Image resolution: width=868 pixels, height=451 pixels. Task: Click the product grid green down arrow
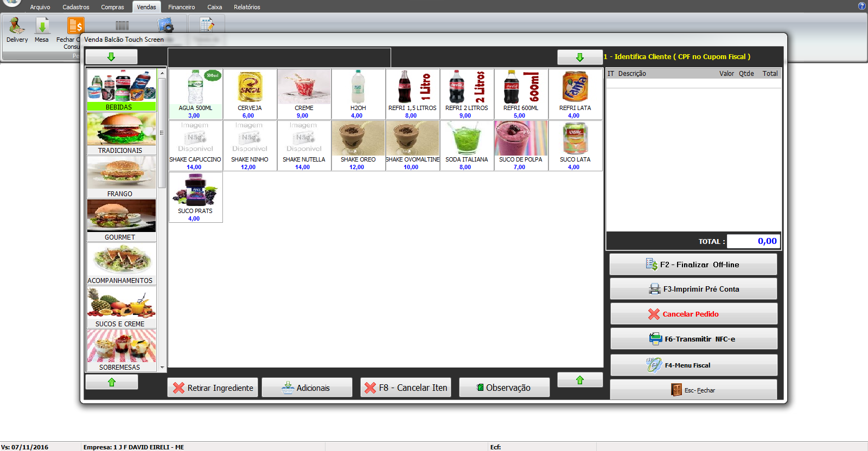click(580, 57)
